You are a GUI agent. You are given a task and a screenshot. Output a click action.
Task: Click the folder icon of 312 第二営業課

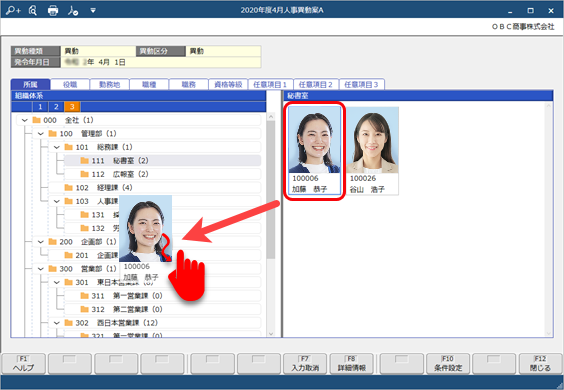click(85, 309)
